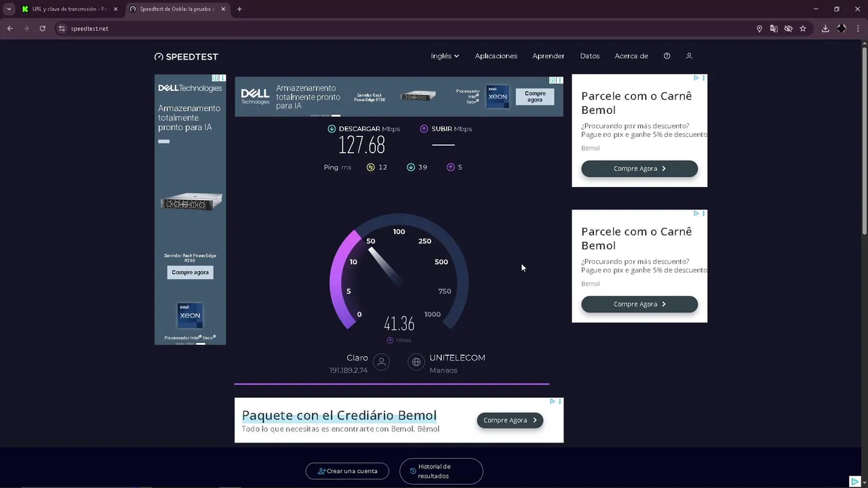Click Compre Agora in second Bemol ad
The height and width of the screenshot is (488, 868).
tap(639, 304)
